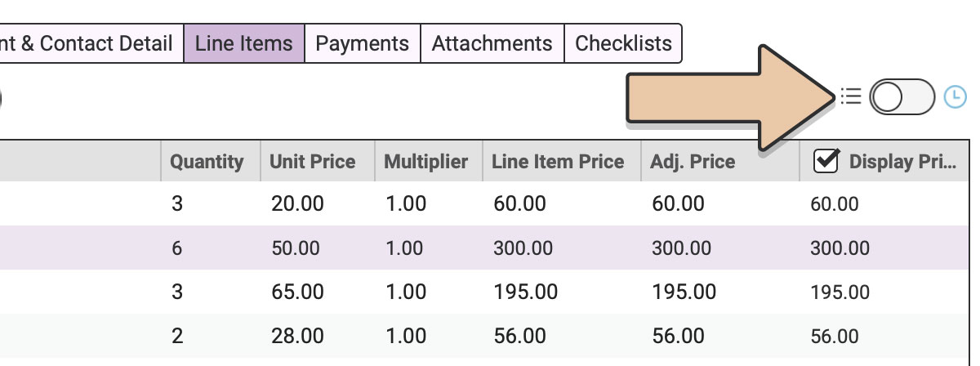Sort by the Quantity column header

[207, 162]
